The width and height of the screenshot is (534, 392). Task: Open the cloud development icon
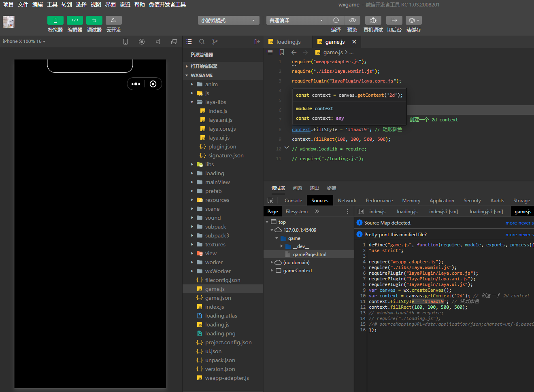(x=114, y=20)
